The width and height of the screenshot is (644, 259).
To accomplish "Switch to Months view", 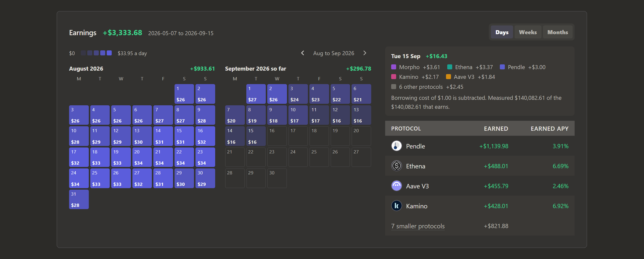I will [557, 32].
